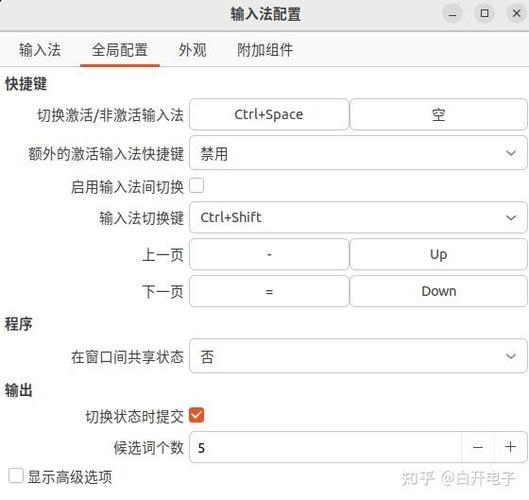Viewport: 529px width, 500px height.
Task: Open the 附加组件 tab
Action: click(265, 50)
